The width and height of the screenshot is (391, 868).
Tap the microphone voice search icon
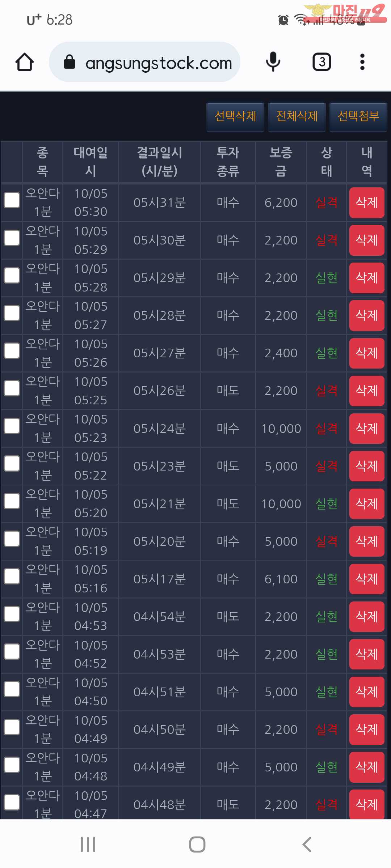coord(273,62)
